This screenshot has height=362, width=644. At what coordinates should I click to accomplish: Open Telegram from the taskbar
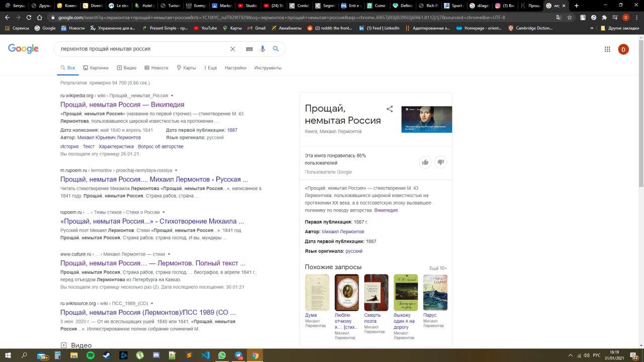238,355
